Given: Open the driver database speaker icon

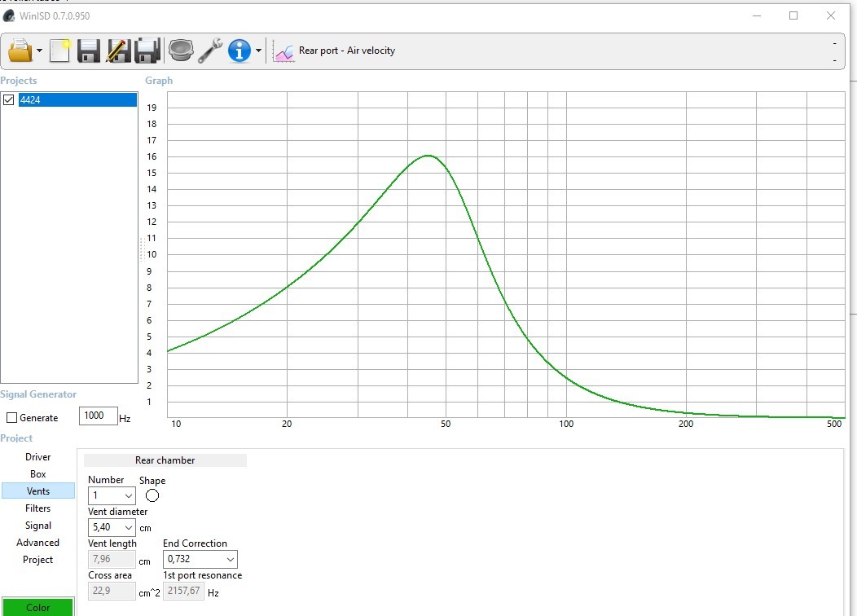Looking at the screenshot, I should pos(181,51).
